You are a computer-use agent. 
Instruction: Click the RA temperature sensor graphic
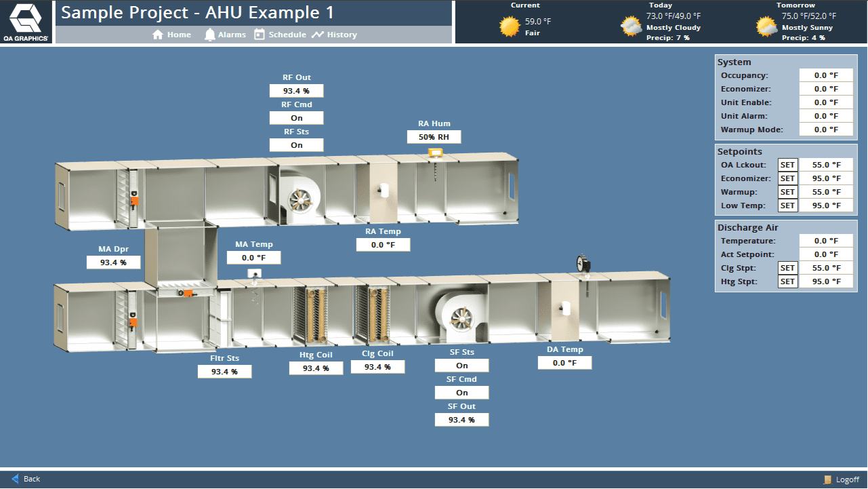[384, 191]
